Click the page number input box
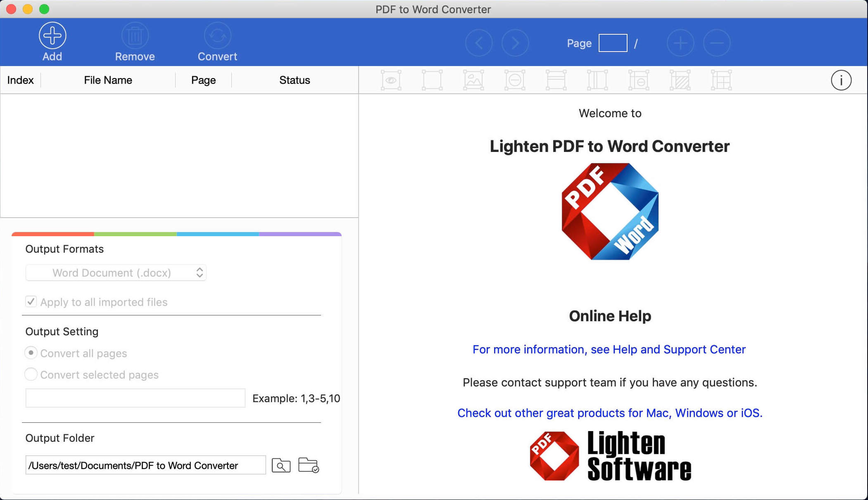868x500 pixels. pyautogui.click(x=613, y=43)
